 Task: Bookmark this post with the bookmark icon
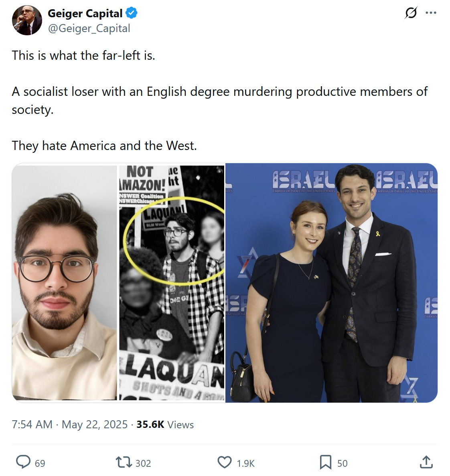pyautogui.click(x=325, y=462)
